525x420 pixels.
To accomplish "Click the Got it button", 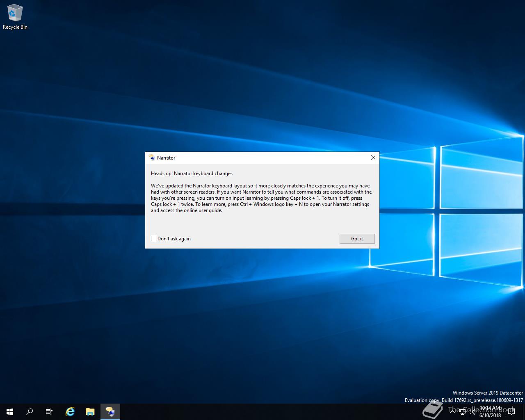I will [357, 239].
